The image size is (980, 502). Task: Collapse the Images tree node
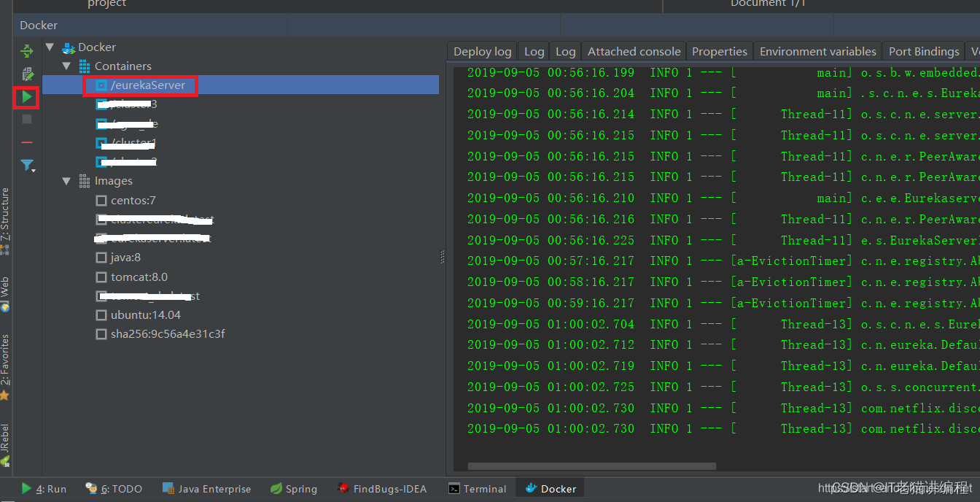pos(66,181)
